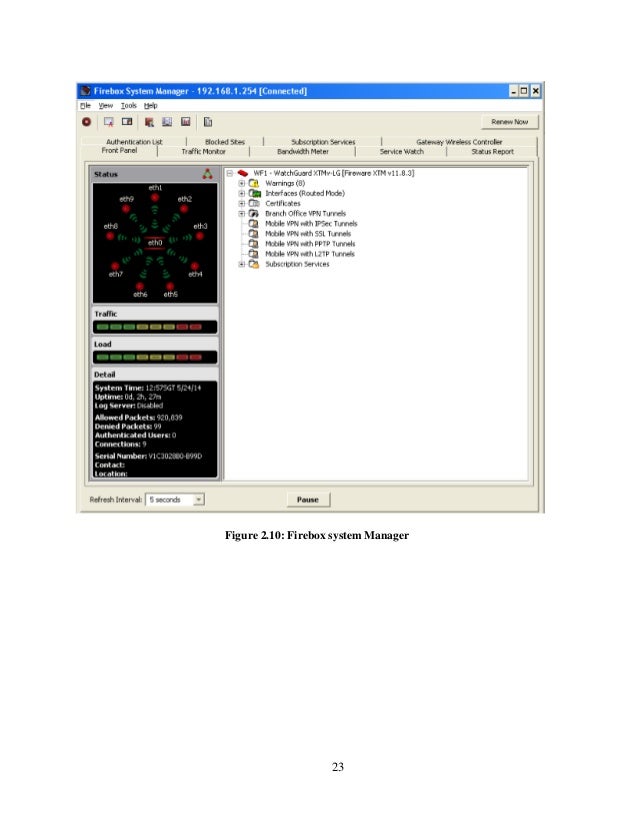Select the WF1 - WatchGuard XTMv-LG tree label
638x826 pixels.
coord(333,173)
